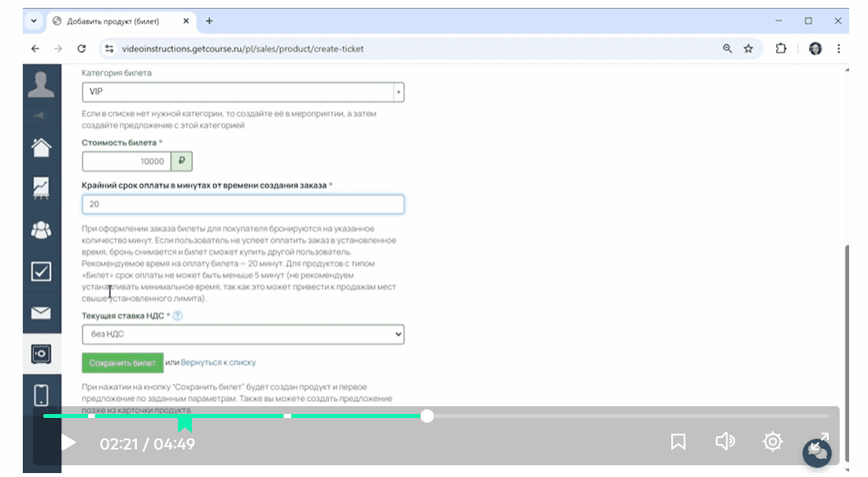Click the Стоимость билета price field
This screenshot has height=477, width=868.
coord(126,161)
